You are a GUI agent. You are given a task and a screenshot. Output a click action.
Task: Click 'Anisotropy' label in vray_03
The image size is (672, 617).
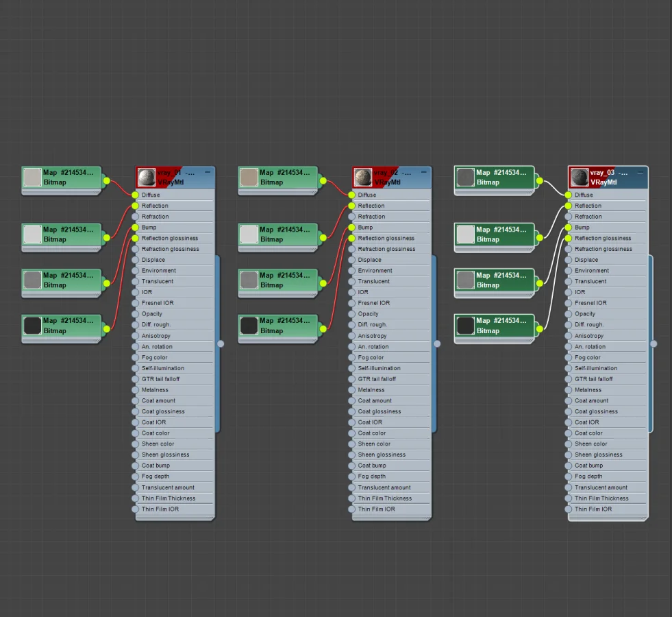(589, 336)
